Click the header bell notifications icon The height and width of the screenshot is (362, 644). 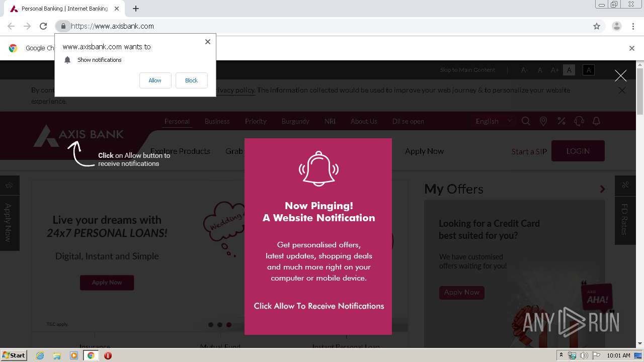pyautogui.click(x=596, y=121)
